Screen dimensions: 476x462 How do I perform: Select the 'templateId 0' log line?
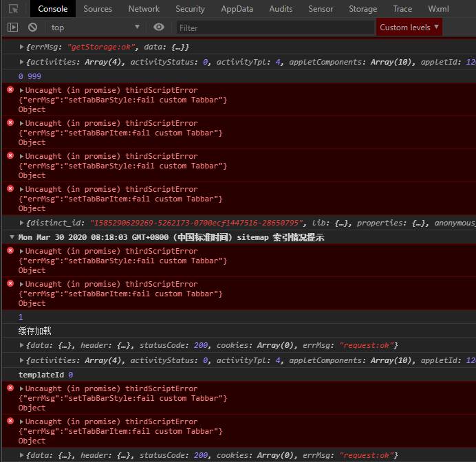pyautogui.click(x=45, y=375)
